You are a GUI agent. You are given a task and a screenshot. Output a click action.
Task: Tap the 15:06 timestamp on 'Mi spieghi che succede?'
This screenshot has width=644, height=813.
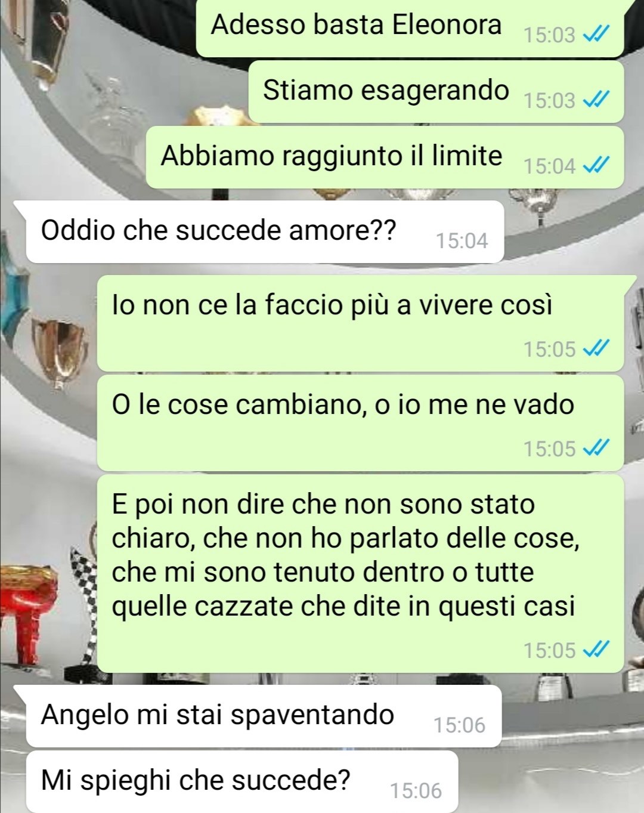pyautogui.click(x=416, y=791)
